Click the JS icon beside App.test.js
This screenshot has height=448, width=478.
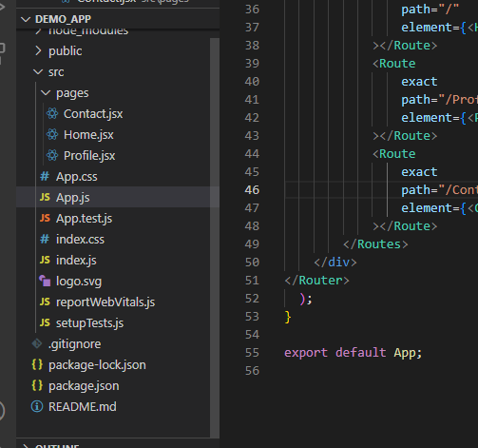point(45,218)
